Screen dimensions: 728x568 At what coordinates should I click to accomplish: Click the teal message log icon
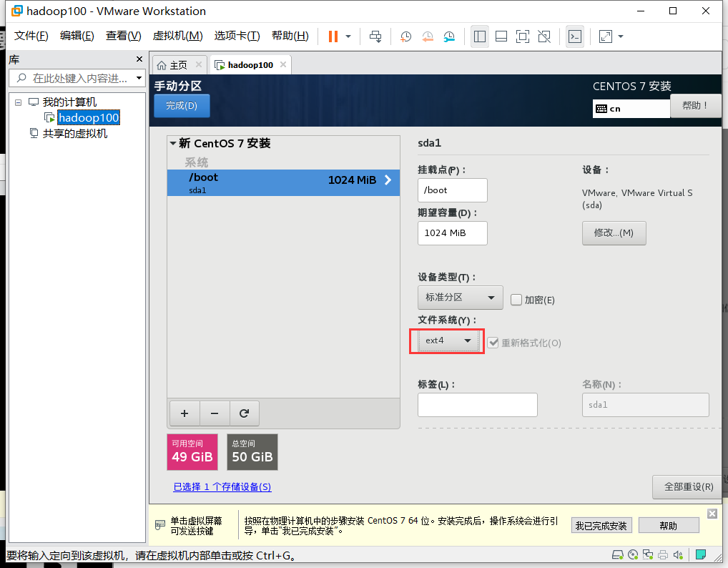tap(701, 554)
